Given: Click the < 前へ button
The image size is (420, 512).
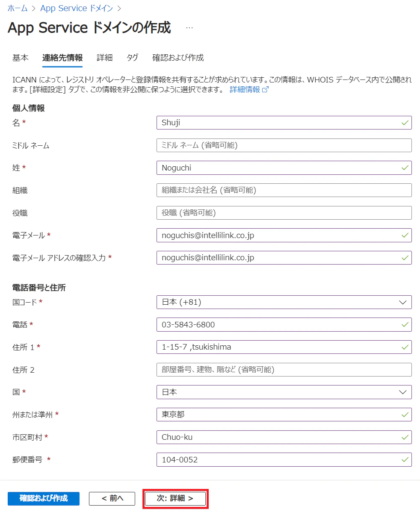Looking at the screenshot, I should pos(112,498).
